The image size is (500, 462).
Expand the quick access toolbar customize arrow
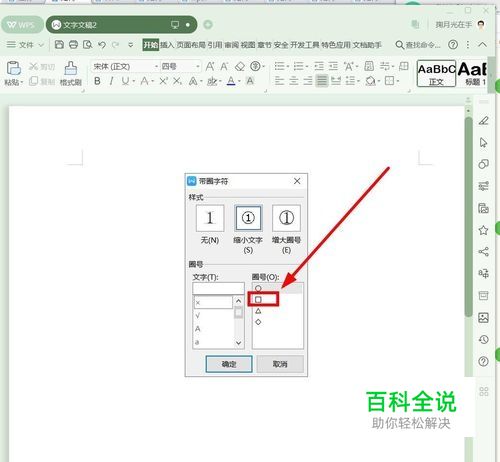[131, 45]
